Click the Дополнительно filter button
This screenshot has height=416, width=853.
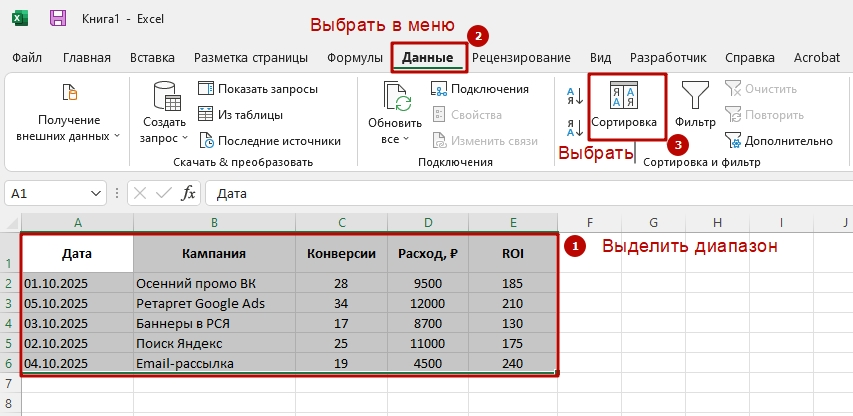coord(778,141)
